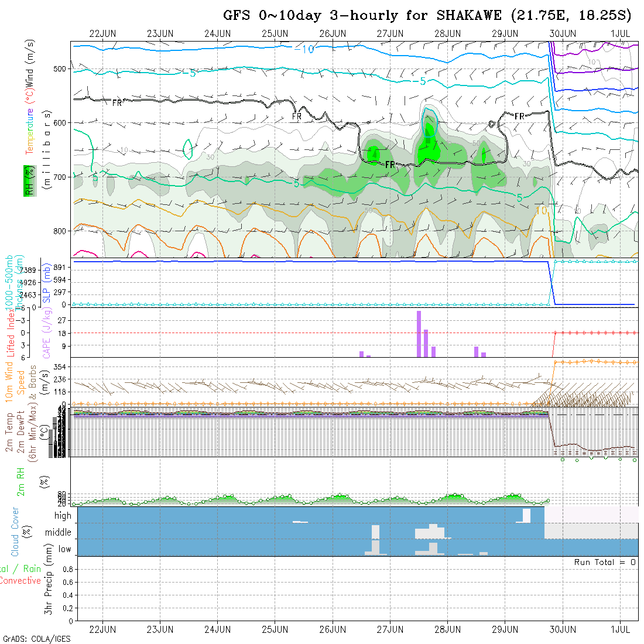The width and height of the screenshot is (644, 644).
Task: Click the tallest purple CAPE bar
Action: 419,334
